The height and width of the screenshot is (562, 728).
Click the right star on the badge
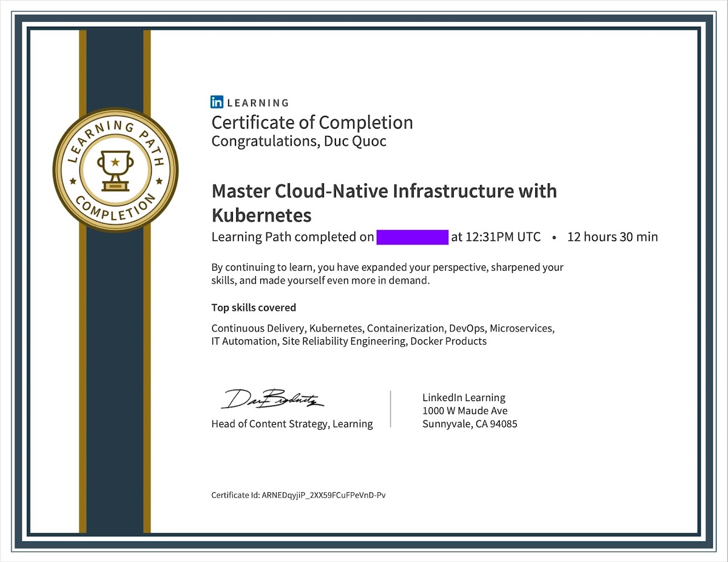coord(160,181)
